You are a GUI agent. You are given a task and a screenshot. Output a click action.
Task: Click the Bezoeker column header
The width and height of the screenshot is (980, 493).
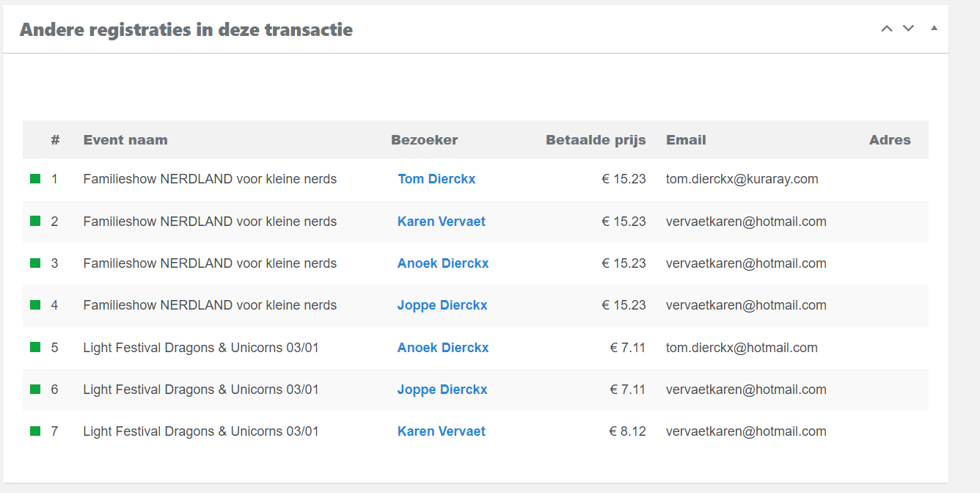coord(425,140)
